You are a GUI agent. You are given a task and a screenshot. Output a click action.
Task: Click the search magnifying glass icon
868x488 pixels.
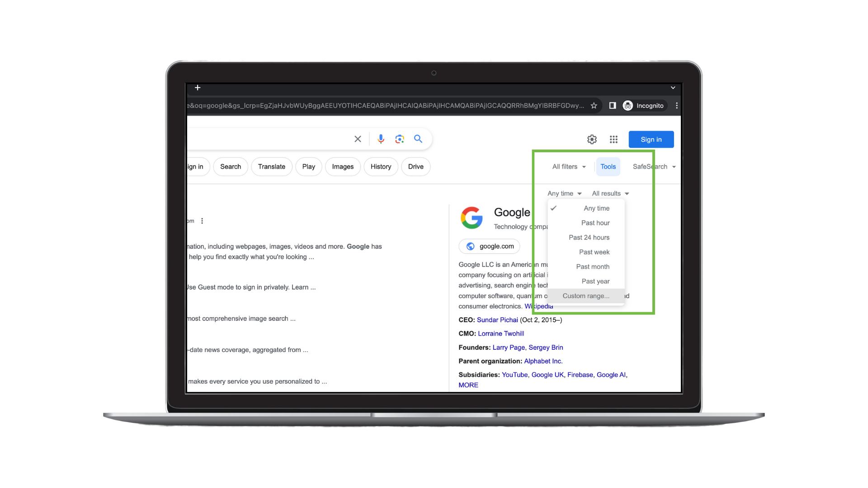(x=419, y=139)
